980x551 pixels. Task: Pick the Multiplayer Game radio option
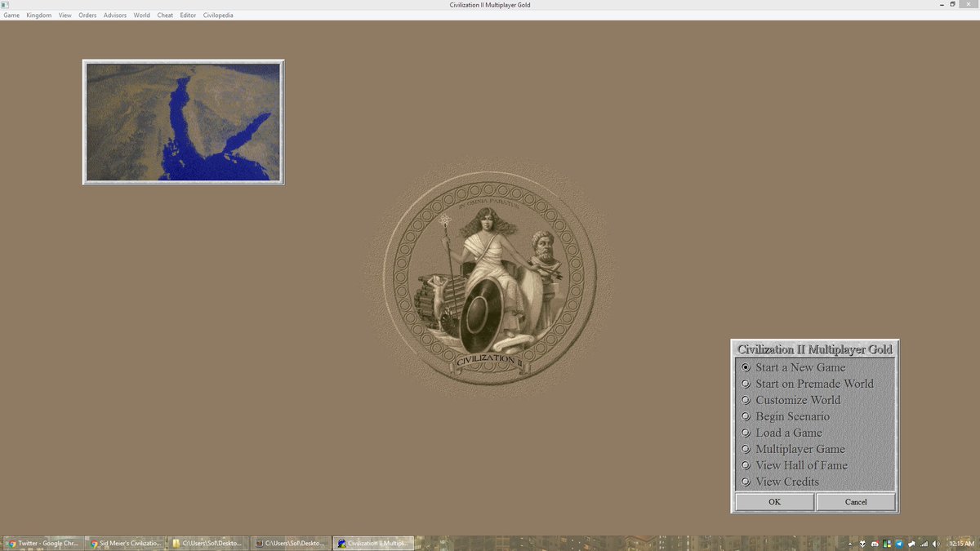[792, 449]
